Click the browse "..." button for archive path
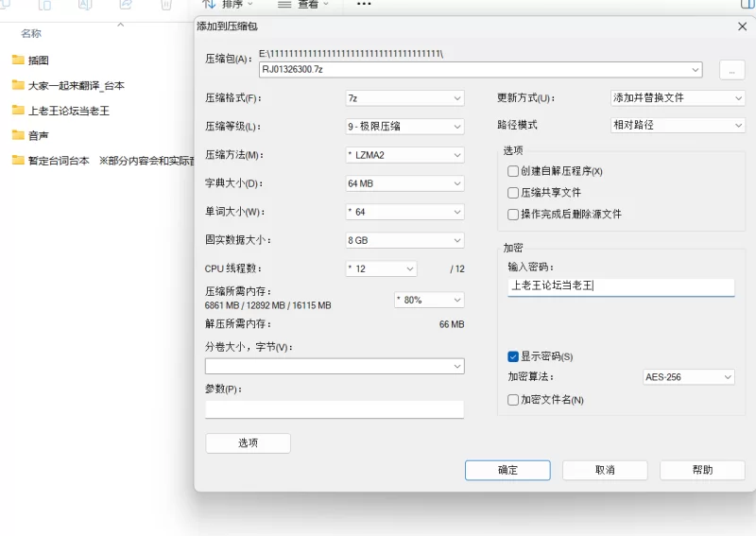The image size is (756, 536). click(731, 70)
